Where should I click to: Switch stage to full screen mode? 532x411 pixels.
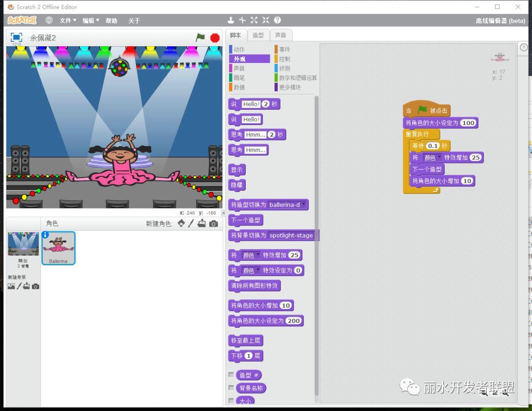[16, 37]
